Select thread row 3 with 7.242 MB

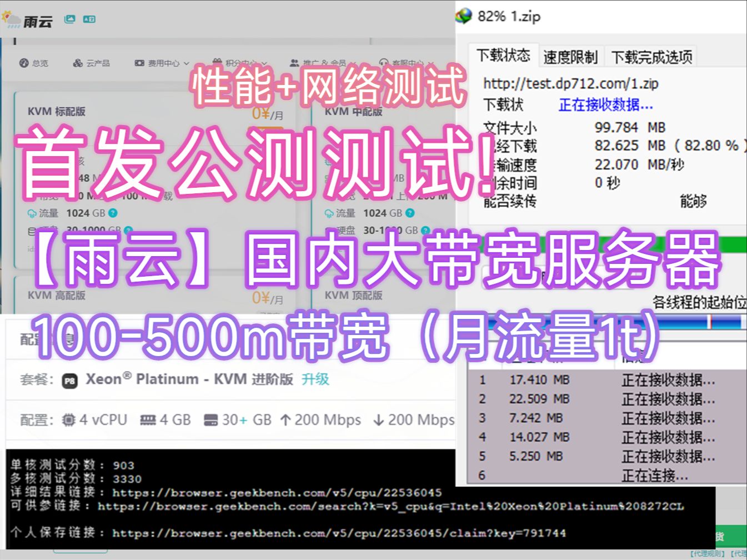pyautogui.click(x=607, y=418)
